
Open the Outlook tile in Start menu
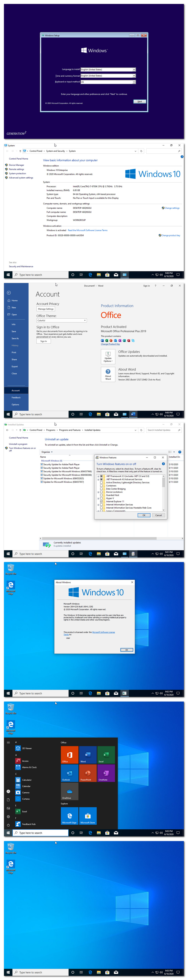[x=70, y=773]
